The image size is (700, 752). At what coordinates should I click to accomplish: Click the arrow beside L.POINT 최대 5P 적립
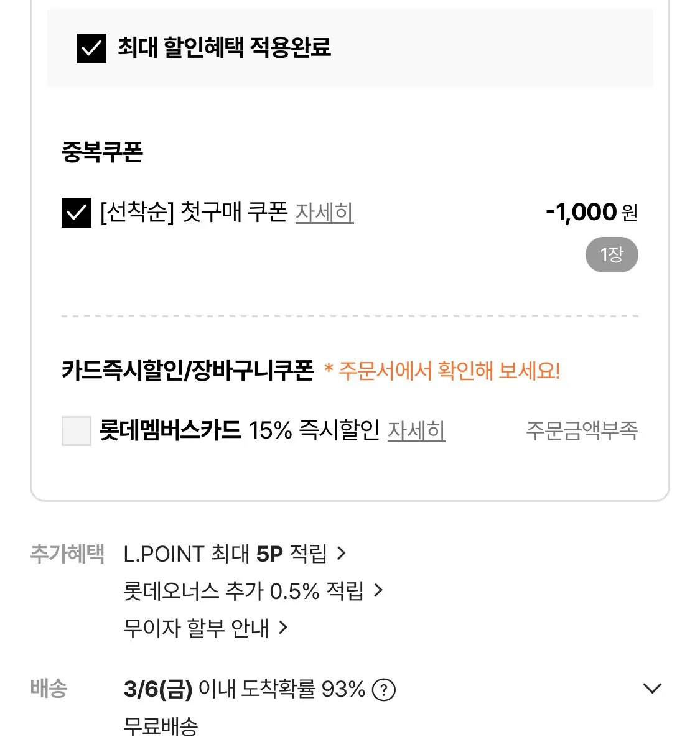tap(341, 553)
